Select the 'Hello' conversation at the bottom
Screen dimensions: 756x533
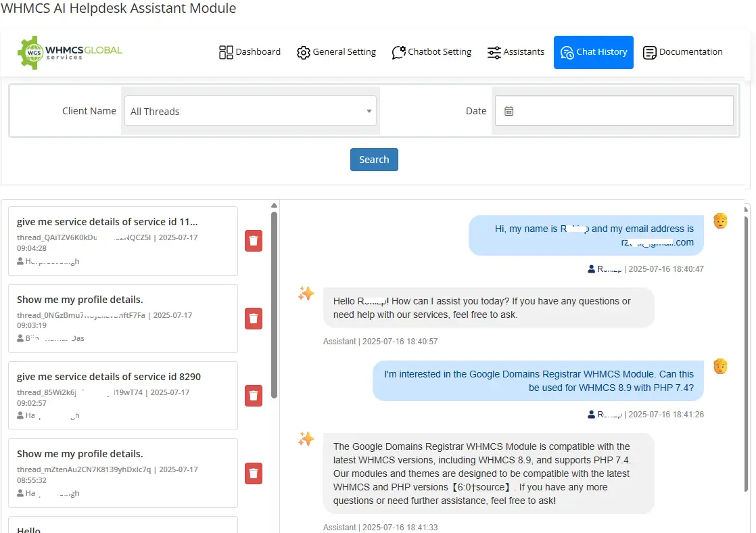(122, 528)
